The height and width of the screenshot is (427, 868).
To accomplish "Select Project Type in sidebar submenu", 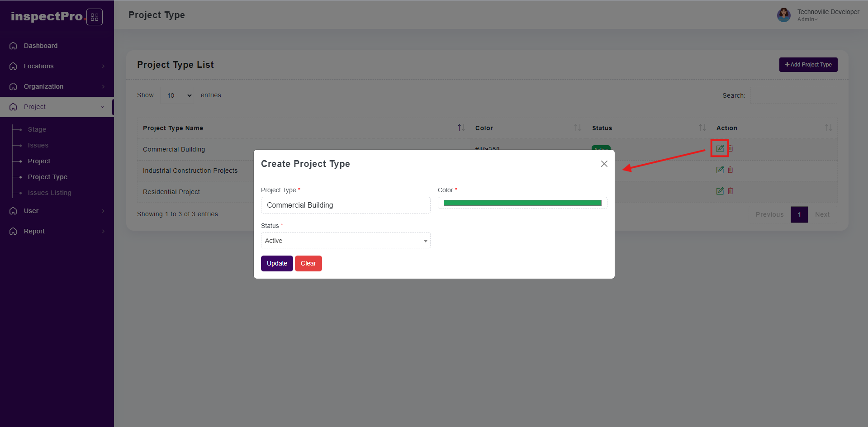I will [47, 177].
